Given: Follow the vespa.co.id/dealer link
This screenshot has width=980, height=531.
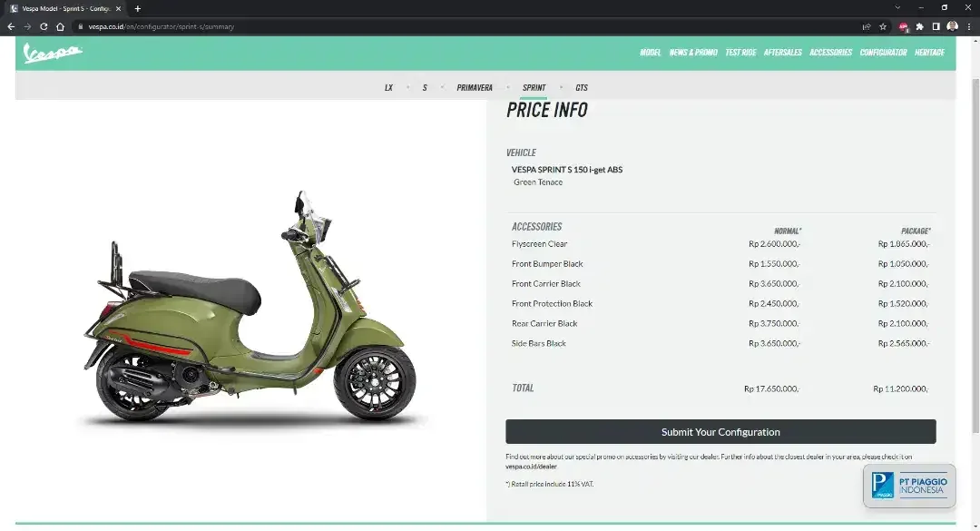Looking at the screenshot, I should point(531,467).
